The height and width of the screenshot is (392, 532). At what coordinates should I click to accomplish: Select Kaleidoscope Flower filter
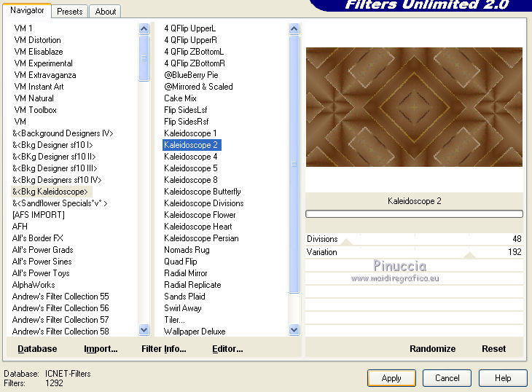pyautogui.click(x=200, y=215)
